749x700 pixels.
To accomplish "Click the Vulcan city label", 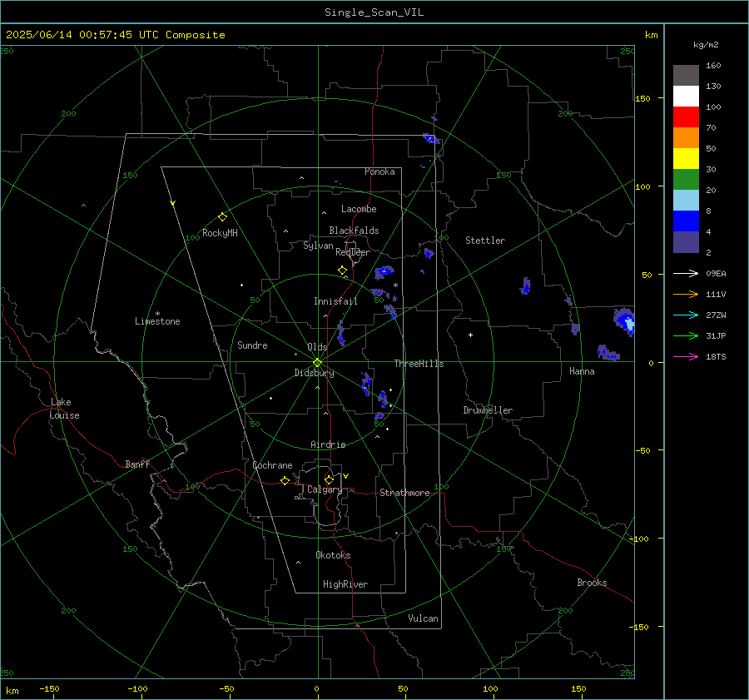I will point(423,618).
